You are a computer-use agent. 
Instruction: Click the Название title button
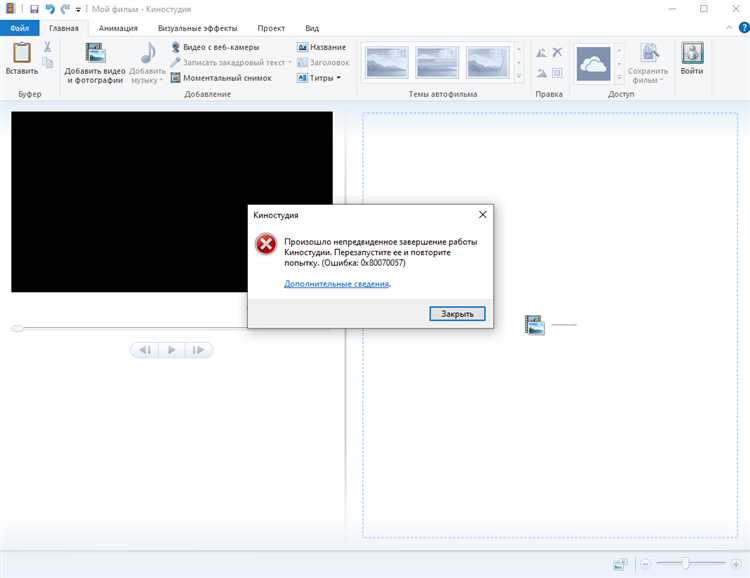click(x=321, y=47)
